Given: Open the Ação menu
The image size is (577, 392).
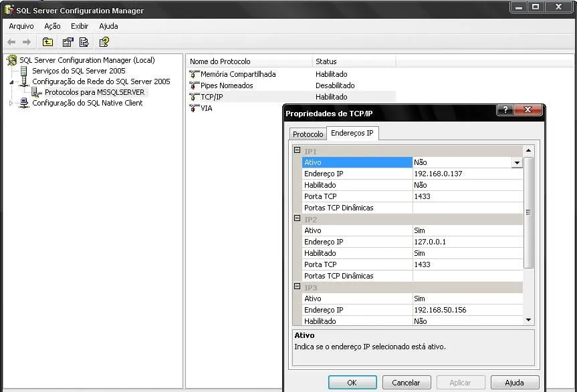Looking at the screenshot, I should pyautogui.click(x=52, y=26).
